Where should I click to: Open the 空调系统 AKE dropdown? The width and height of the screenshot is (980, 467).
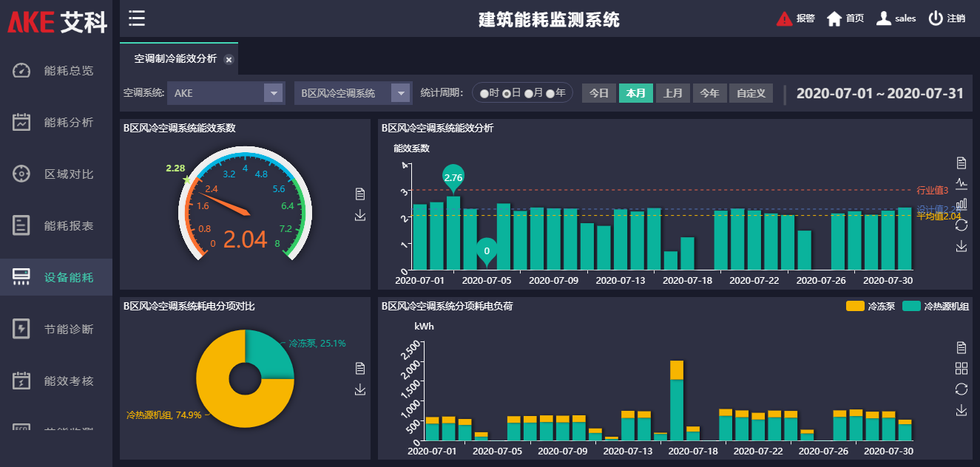[x=226, y=92]
